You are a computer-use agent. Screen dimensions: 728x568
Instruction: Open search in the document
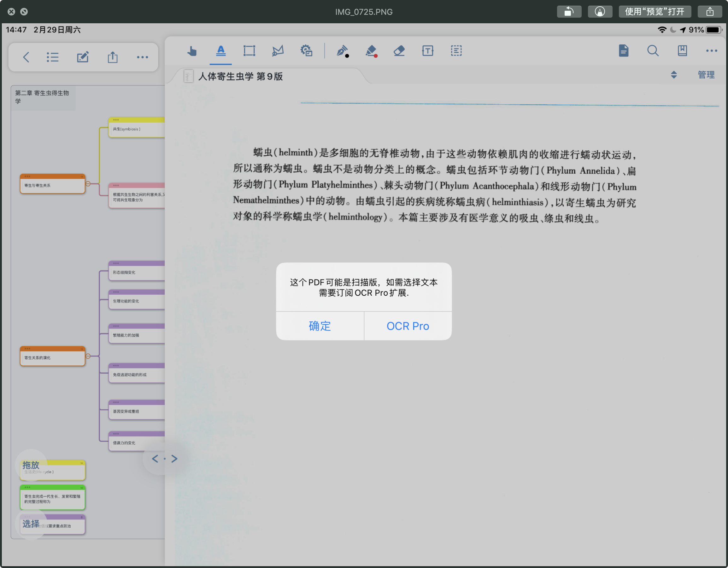point(653,51)
